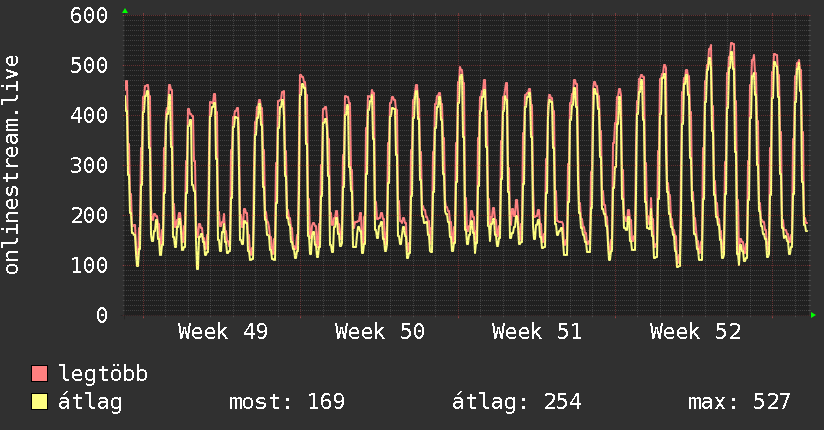Select the legtöbb legend label

coord(103,374)
